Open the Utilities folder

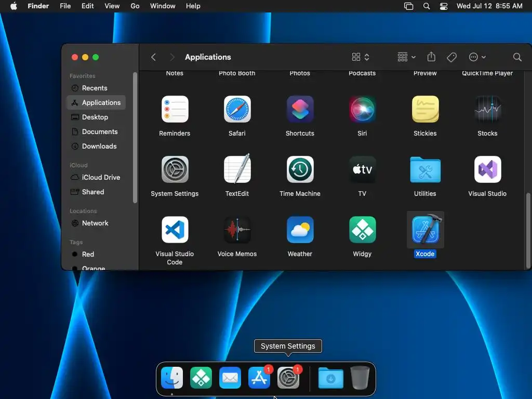(425, 170)
